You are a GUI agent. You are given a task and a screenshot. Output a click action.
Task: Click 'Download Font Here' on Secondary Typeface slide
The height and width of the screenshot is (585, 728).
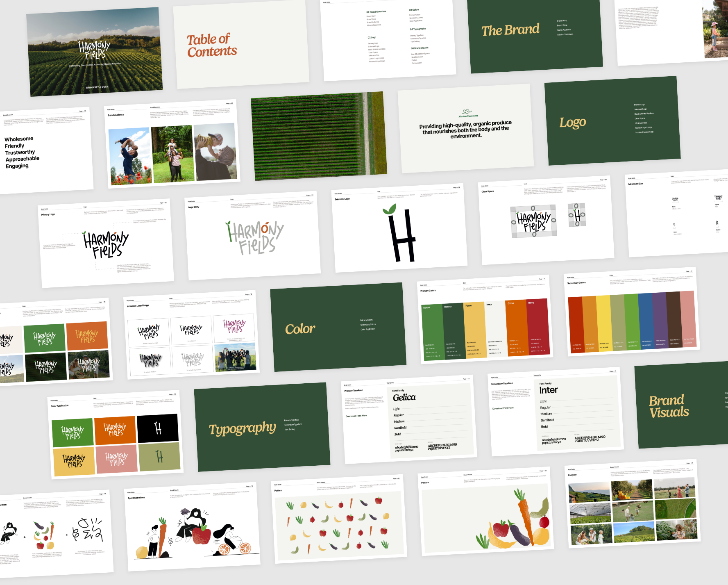[x=503, y=408]
